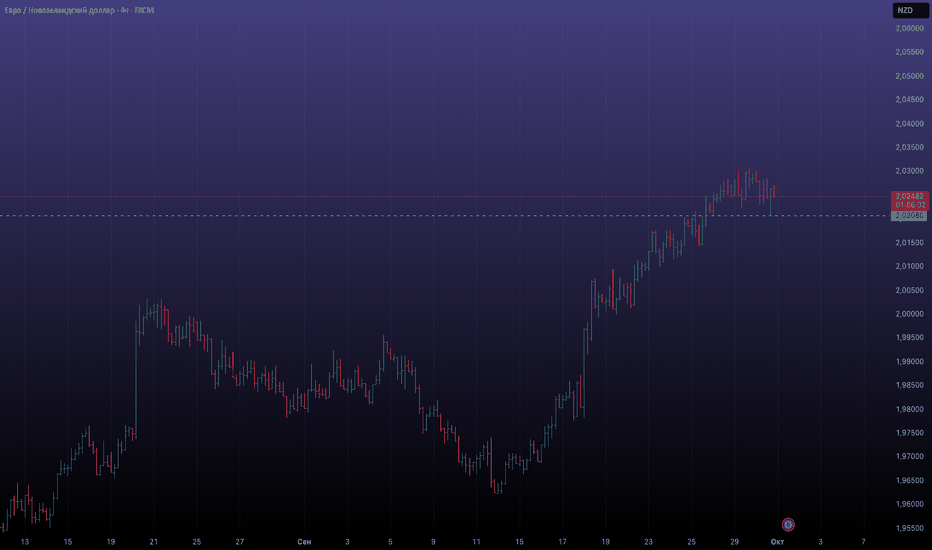
Task: Select the white dashed horizontal line on chart
Action: [x=445, y=216]
